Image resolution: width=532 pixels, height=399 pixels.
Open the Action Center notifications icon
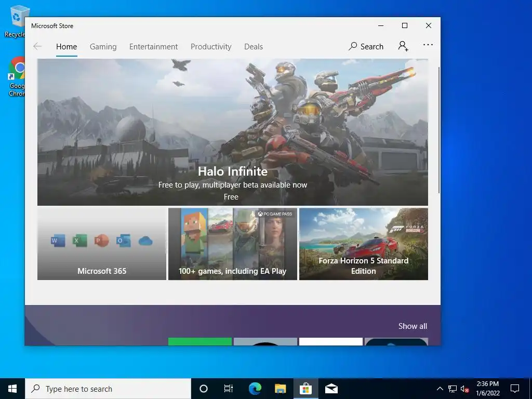tap(515, 389)
